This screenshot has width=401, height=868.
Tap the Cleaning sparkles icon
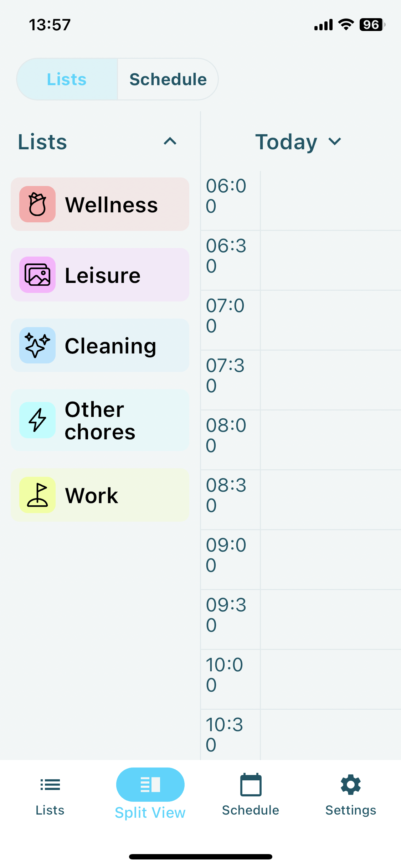coord(37,345)
